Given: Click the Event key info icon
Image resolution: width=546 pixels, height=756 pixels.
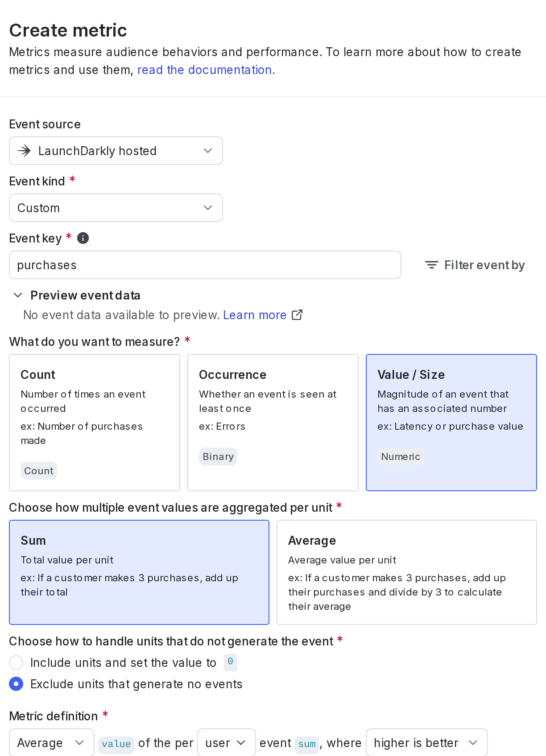Looking at the screenshot, I should [x=83, y=238].
